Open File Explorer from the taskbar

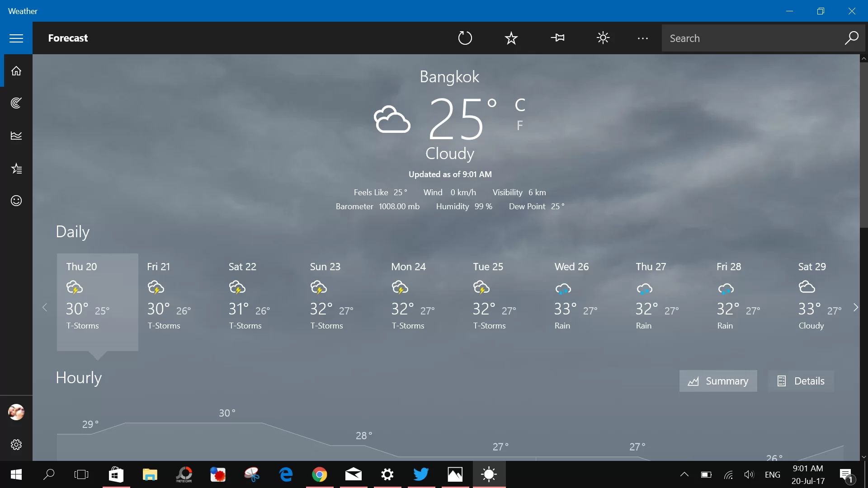(150, 474)
